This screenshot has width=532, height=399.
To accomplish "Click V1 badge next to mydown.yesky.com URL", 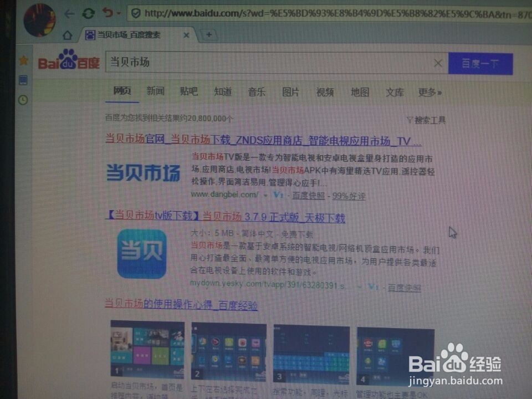I will 373,287.
